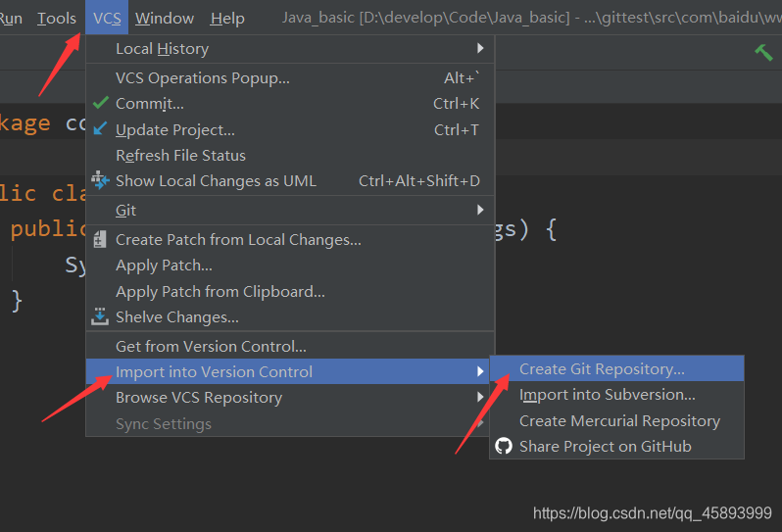This screenshot has height=532, width=782.
Task: Open the Window menu
Action: click(164, 19)
